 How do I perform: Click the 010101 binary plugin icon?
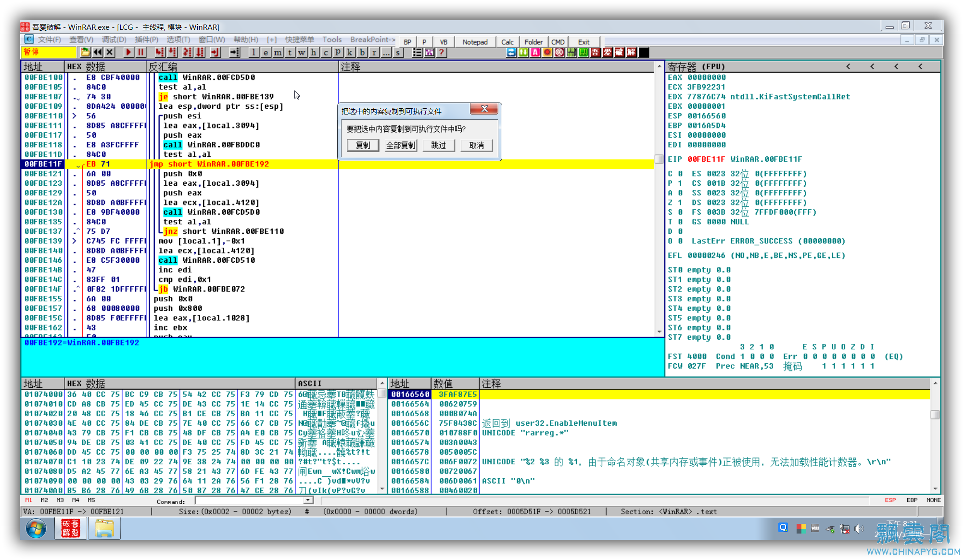(x=571, y=52)
